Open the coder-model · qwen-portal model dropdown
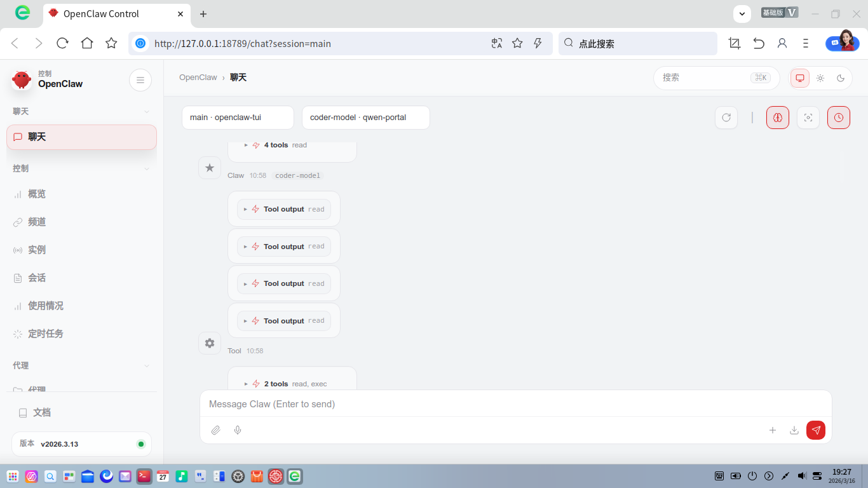Image resolution: width=868 pixels, height=488 pixels. click(366, 118)
